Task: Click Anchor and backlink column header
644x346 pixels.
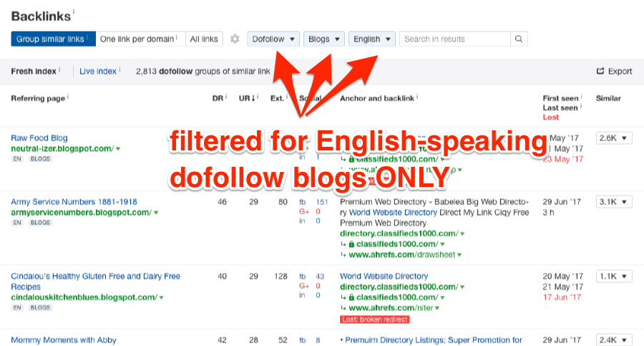Action: 377,98
